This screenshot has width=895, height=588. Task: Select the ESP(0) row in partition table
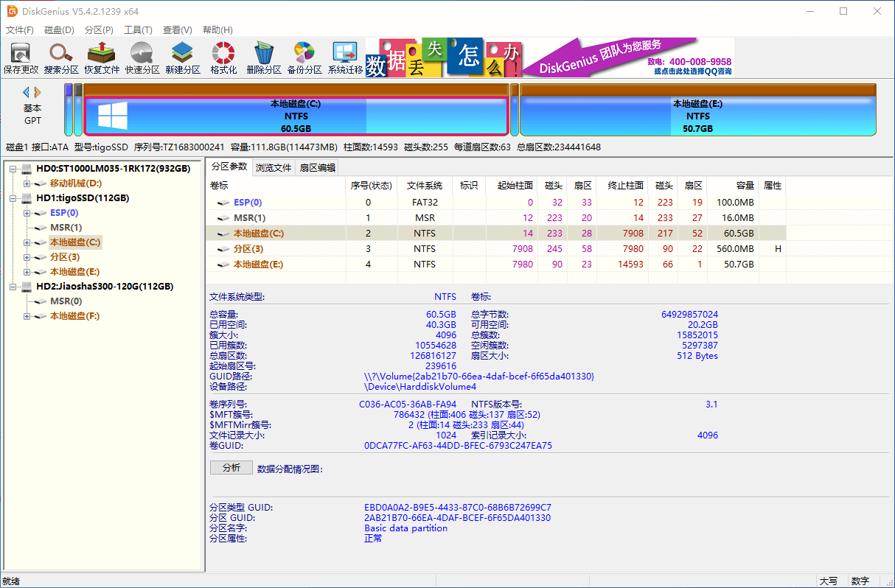(248, 203)
